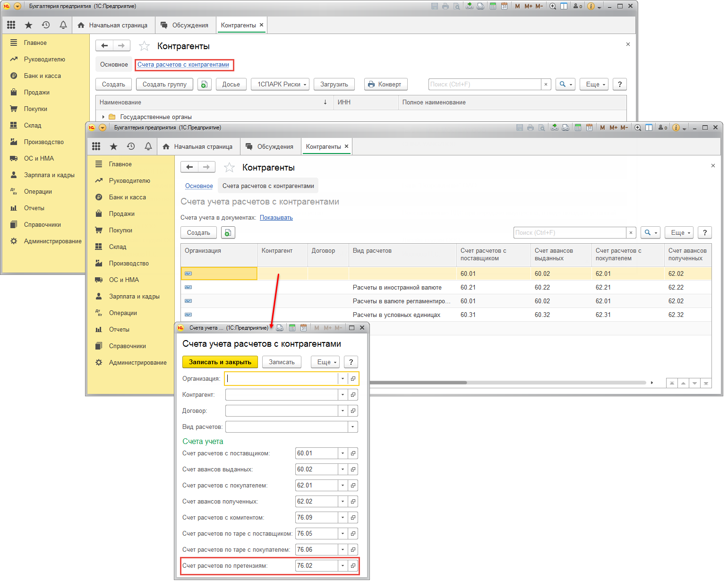Open Администрирование section in front window sidebar
The width and height of the screenshot is (728, 581).
[x=137, y=362]
